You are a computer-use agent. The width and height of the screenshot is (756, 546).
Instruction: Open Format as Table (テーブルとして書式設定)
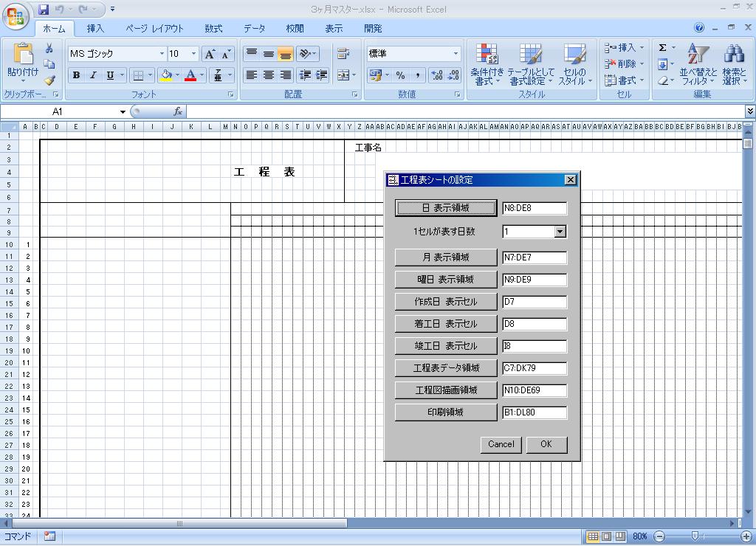tap(530, 65)
